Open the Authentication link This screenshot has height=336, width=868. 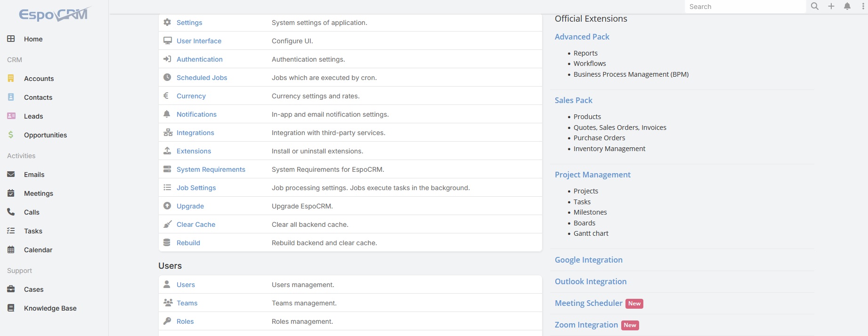(x=200, y=59)
